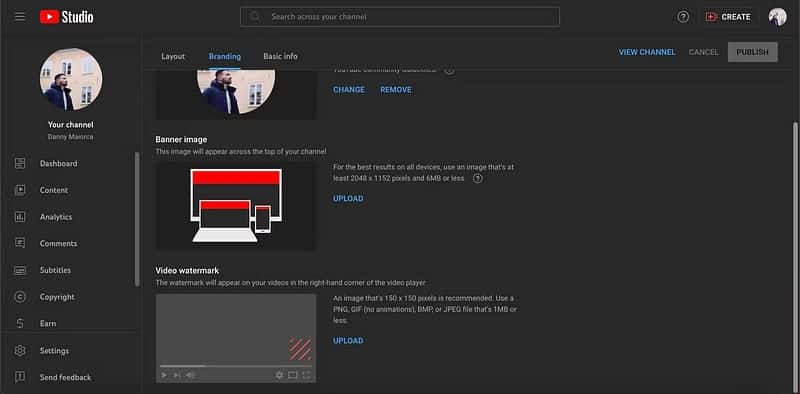Click the banner image device preview
The image size is (800, 394).
[x=236, y=207]
